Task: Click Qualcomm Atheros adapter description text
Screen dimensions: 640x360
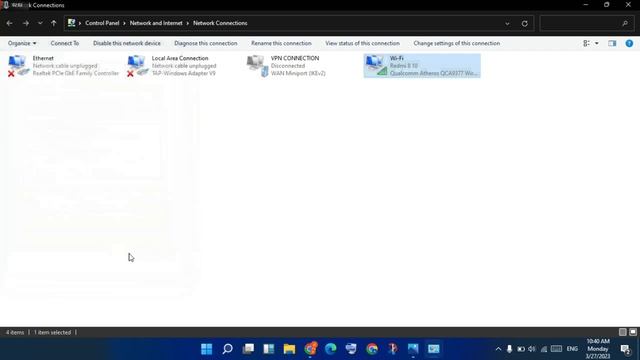Action: click(434, 73)
